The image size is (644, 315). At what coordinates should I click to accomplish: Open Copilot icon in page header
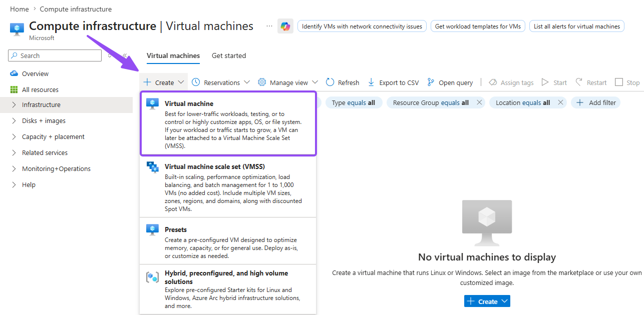pos(285,26)
